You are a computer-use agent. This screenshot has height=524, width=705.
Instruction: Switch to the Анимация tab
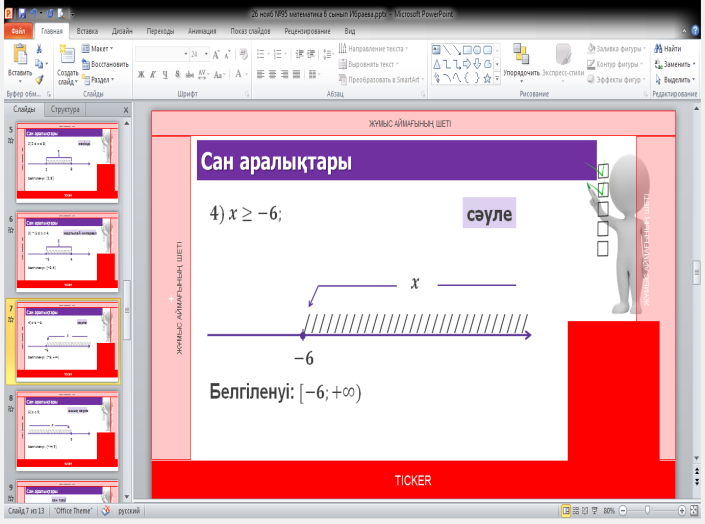coord(202,31)
